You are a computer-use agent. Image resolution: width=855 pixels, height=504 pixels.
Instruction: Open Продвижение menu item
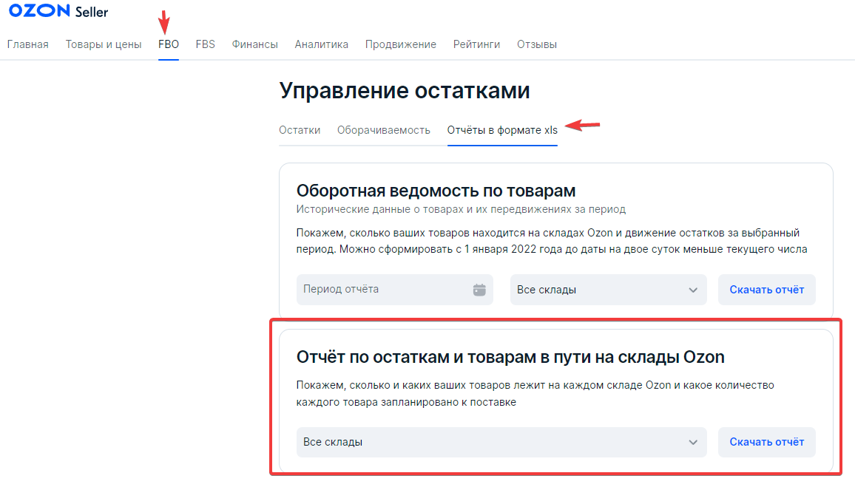tap(401, 44)
